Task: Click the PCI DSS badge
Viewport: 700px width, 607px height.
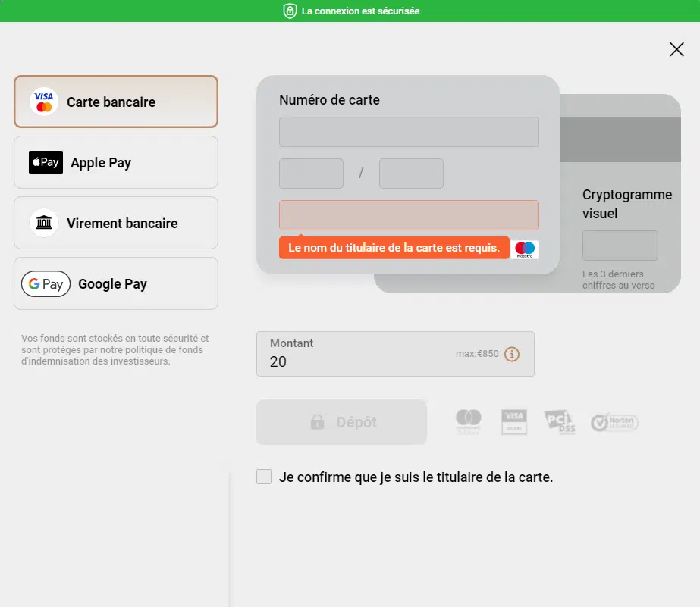Action: 560,422
